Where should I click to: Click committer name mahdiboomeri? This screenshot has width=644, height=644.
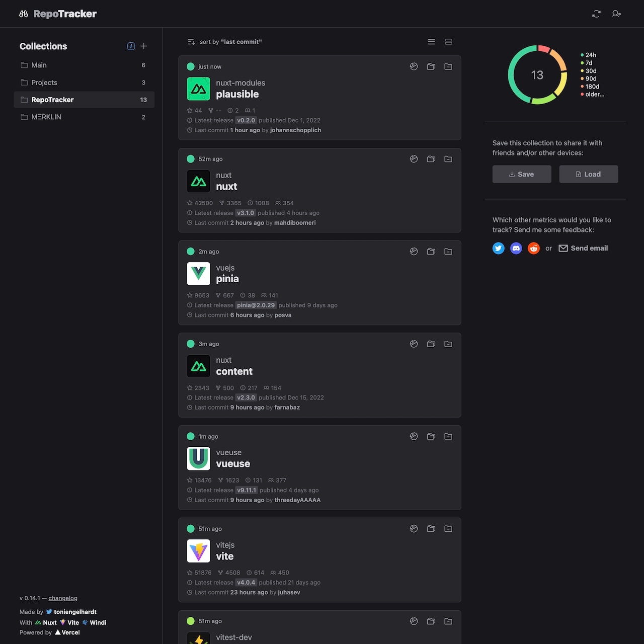[295, 223]
